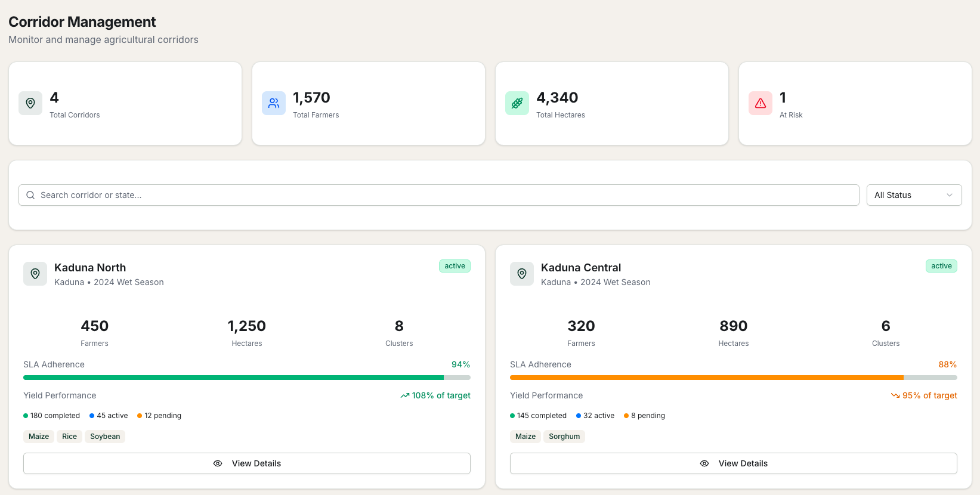Click the At Risk warning triangle icon
980x495 pixels.
pos(760,103)
